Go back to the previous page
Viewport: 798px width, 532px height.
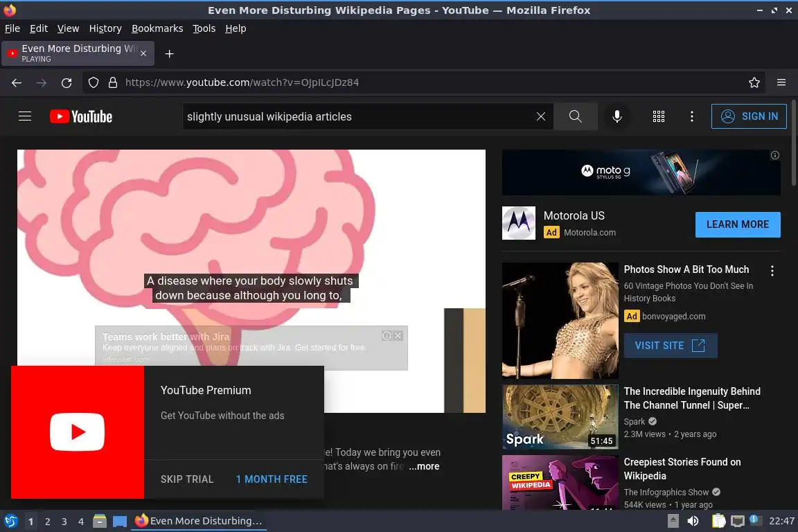[x=17, y=82]
